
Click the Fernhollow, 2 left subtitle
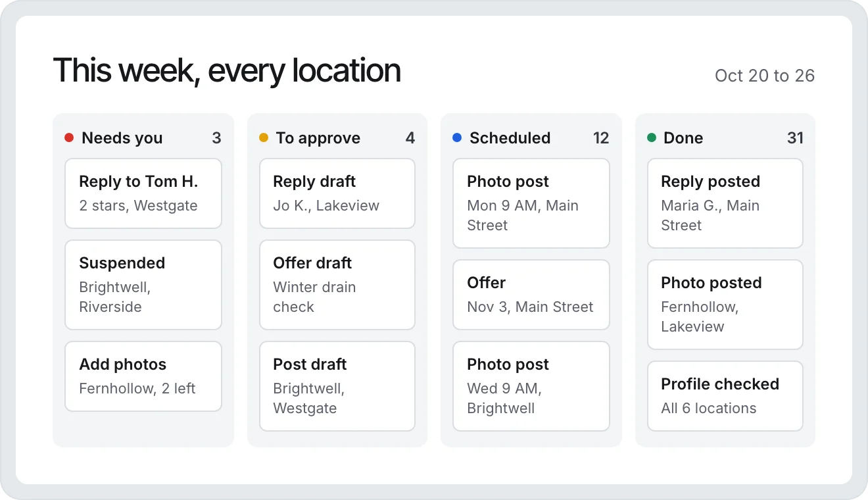[x=137, y=388]
